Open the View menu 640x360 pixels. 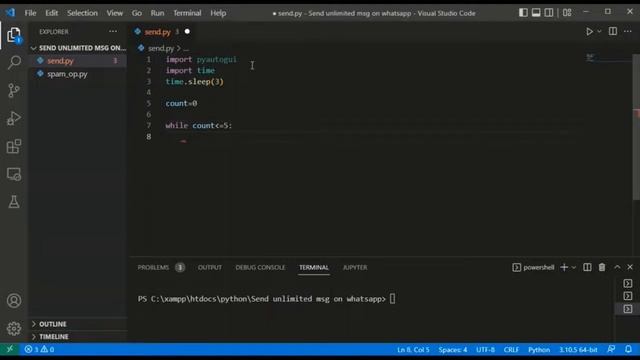click(115, 13)
